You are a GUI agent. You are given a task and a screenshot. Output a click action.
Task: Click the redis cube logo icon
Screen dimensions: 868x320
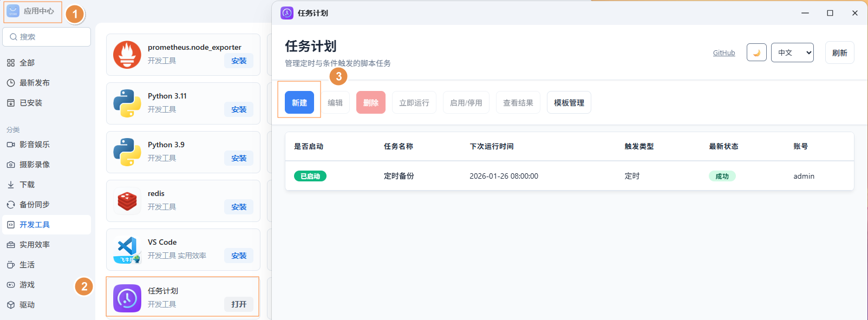click(x=127, y=201)
